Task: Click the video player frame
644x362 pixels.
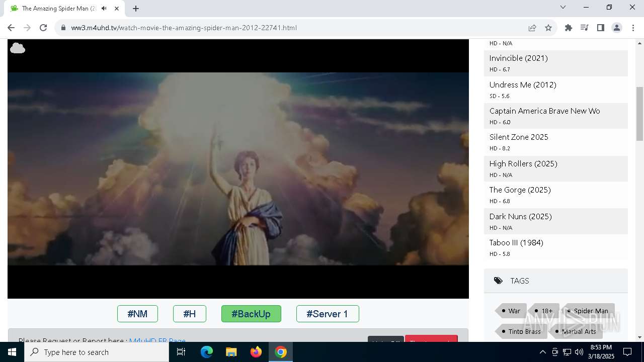Action: pos(238,169)
